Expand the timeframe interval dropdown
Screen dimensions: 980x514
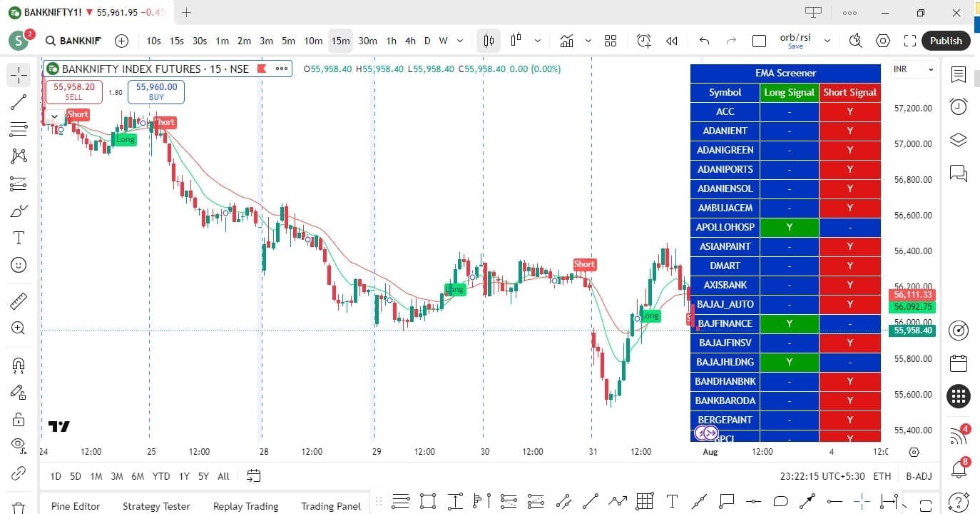tap(460, 41)
